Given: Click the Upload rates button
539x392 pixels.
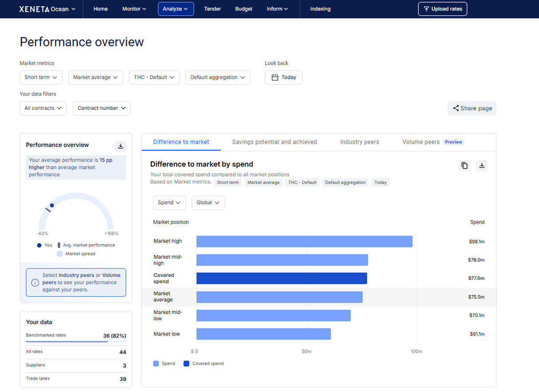Looking at the screenshot, I should coord(442,9).
